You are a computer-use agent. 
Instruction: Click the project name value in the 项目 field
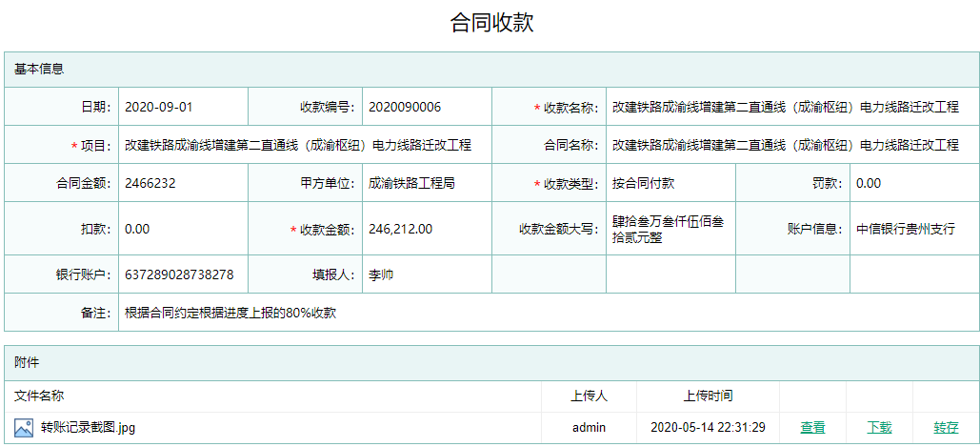point(298,145)
